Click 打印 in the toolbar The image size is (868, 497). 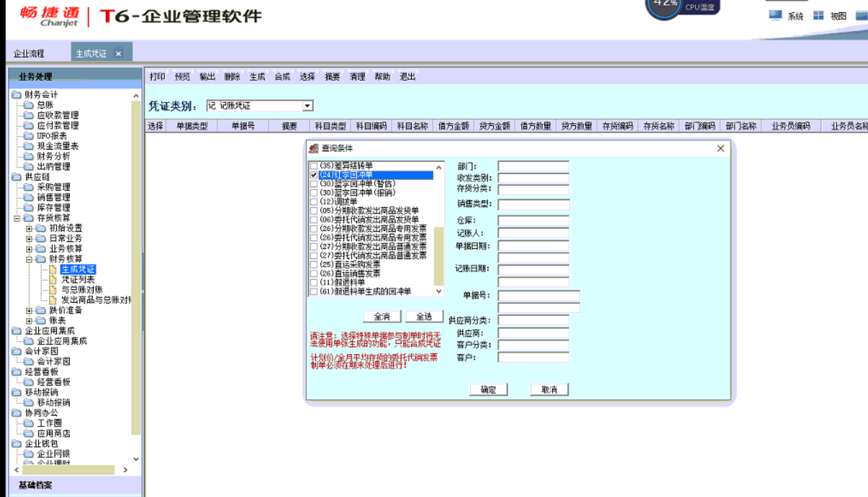[157, 77]
